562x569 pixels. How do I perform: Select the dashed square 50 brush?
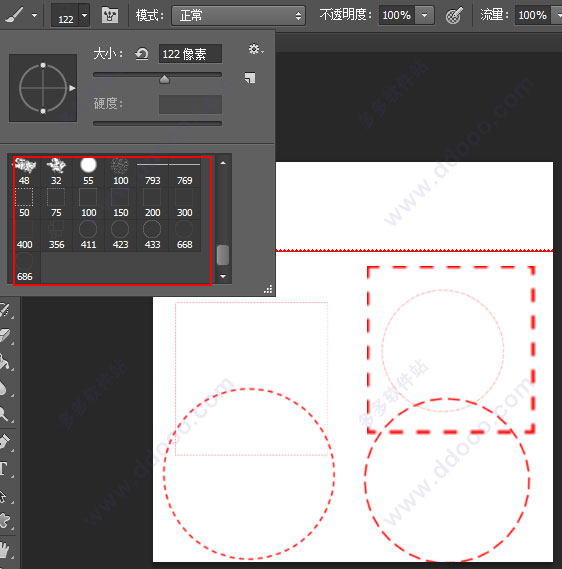coord(24,203)
